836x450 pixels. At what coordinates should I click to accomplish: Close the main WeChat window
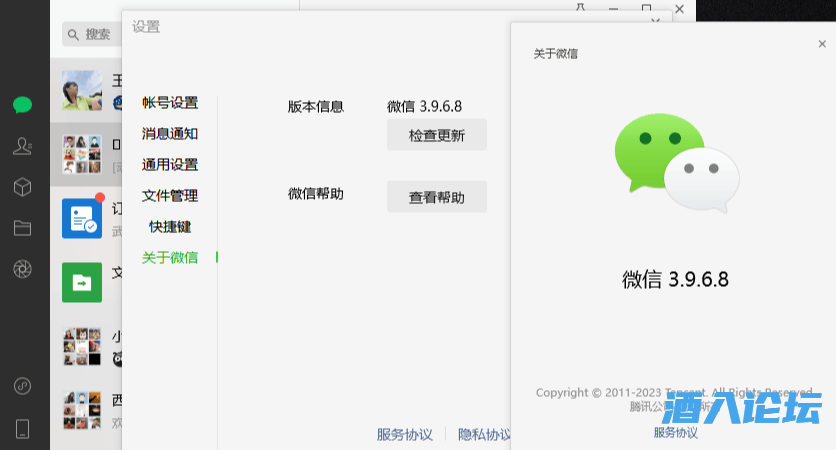coord(679,9)
